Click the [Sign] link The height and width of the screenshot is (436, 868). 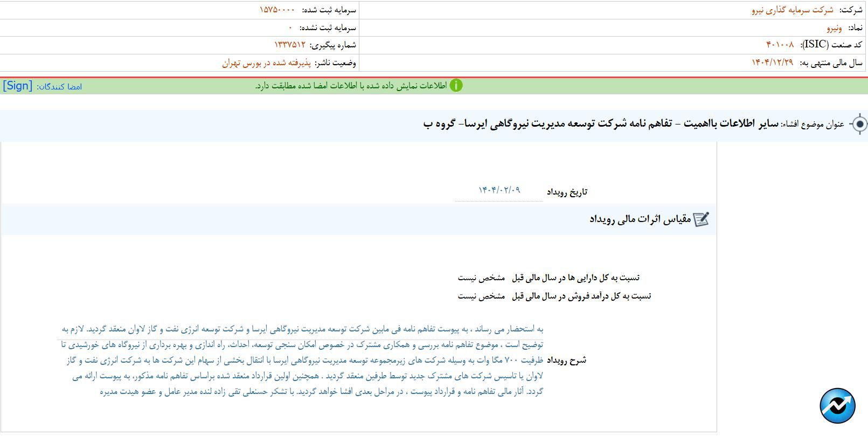18,86
